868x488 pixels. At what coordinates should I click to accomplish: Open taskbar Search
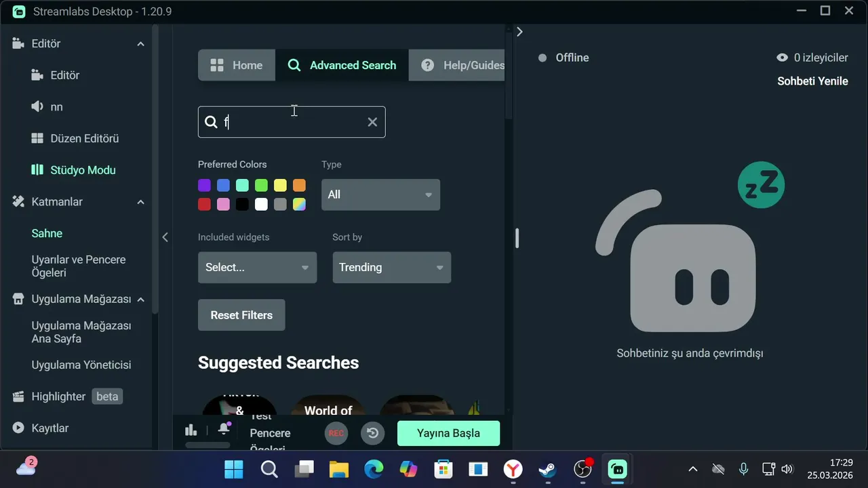(269, 469)
